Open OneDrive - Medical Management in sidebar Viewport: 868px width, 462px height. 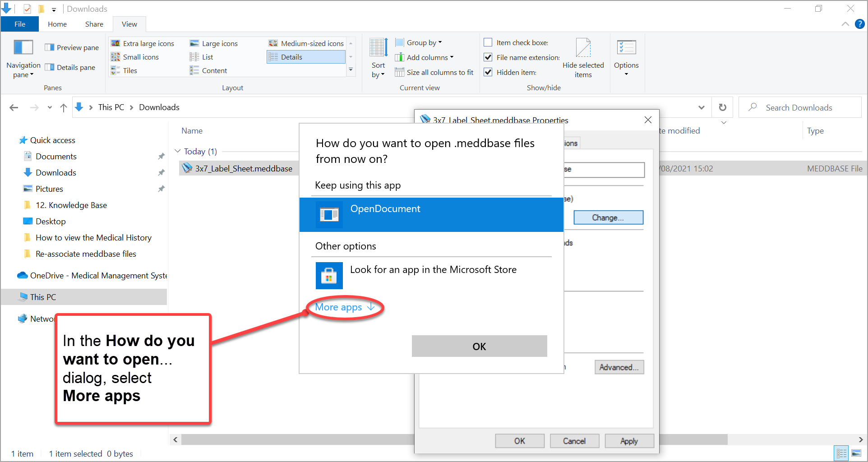[x=92, y=275]
